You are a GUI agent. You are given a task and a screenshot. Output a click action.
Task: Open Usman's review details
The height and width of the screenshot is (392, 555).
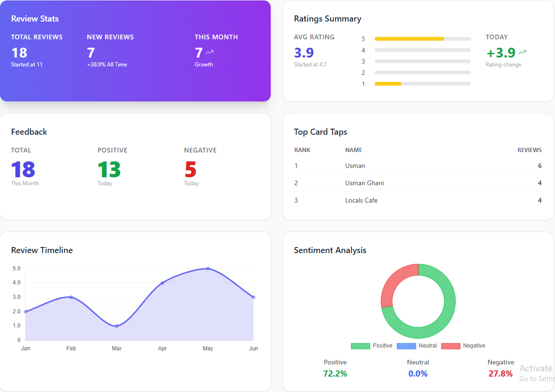355,166
